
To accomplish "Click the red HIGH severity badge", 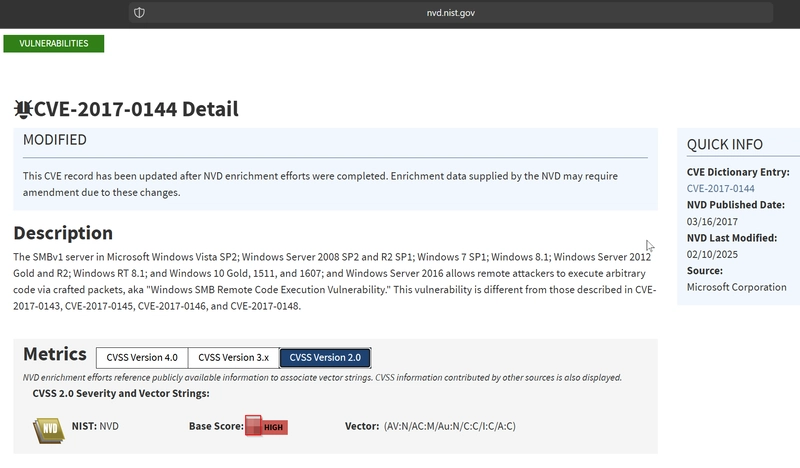I will click(266, 426).
